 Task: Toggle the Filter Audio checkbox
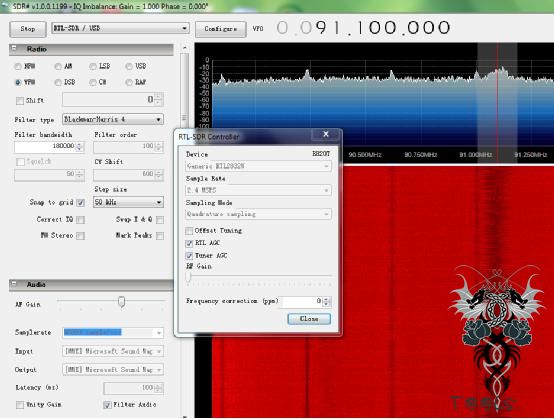point(107,405)
